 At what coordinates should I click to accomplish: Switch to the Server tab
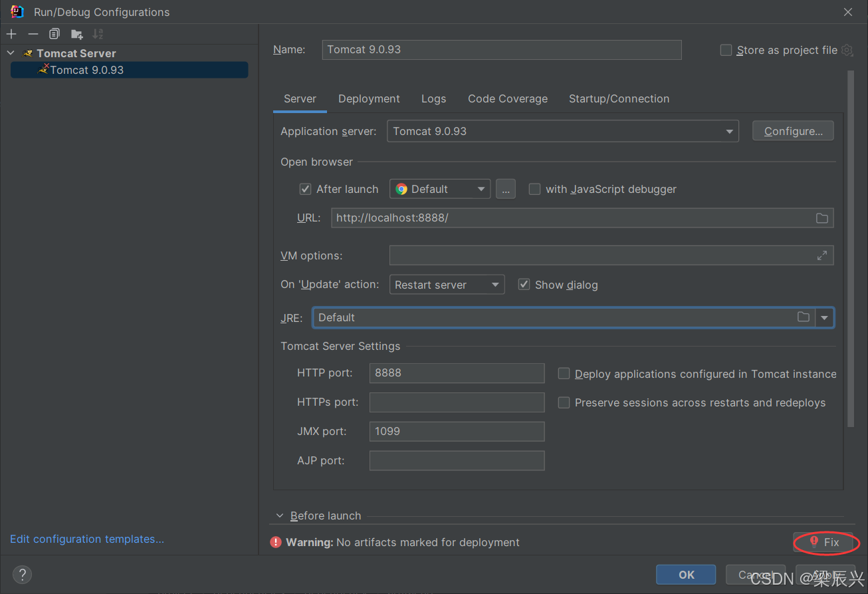tap(300, 98)
